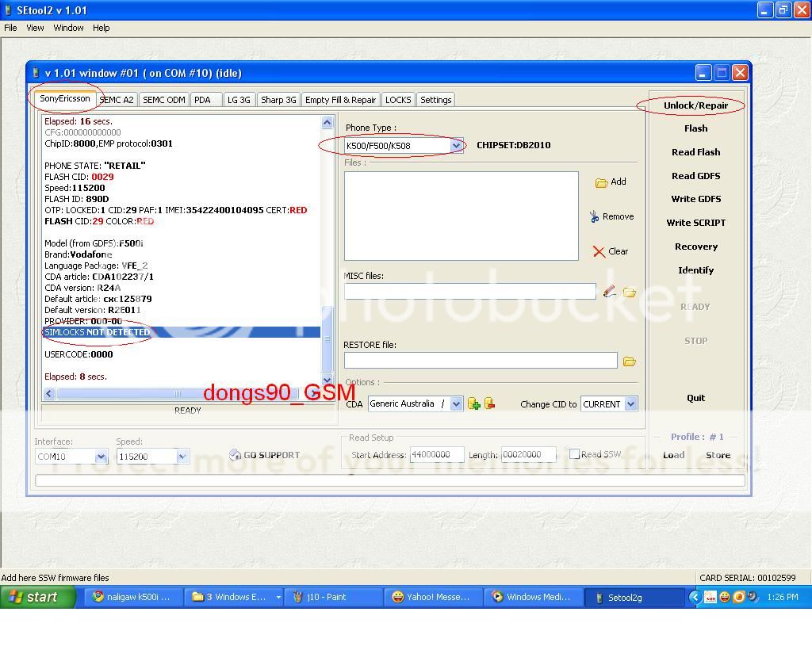This screenshot has height=650, width=812.
Task: Click the MISC files input field
Action: tap(469, 292)
